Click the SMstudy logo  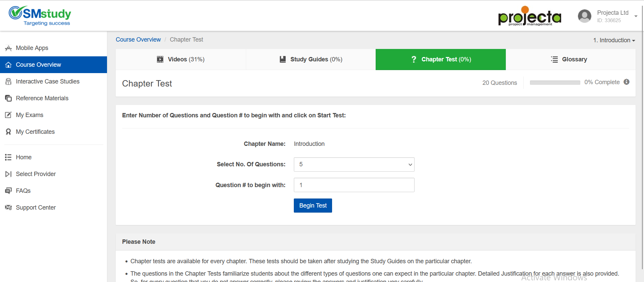click(40, 16)
